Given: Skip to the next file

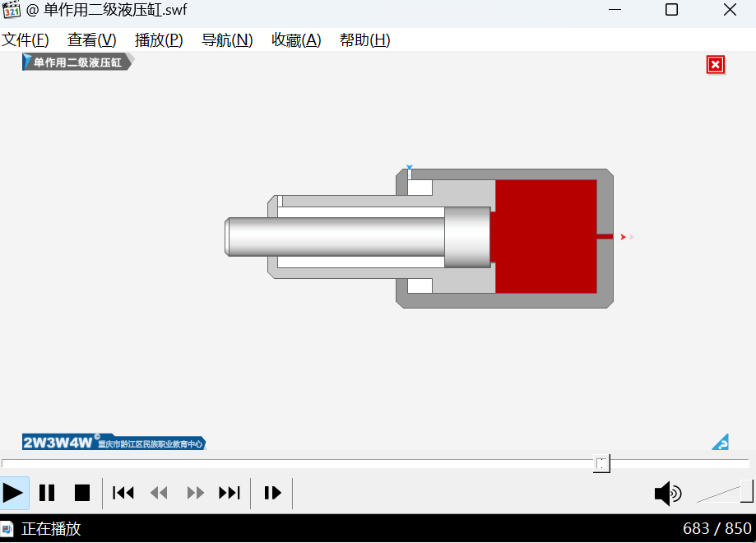Looking at the screenshot, I should (x=230, y=493).
